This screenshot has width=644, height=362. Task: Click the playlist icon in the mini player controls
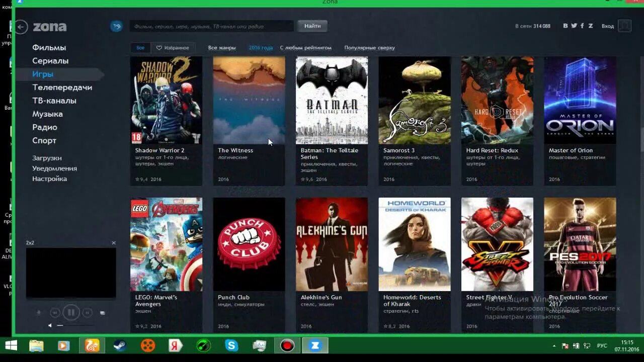tap(103, 313)
